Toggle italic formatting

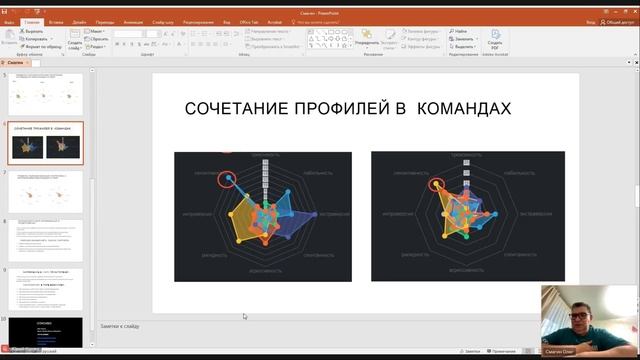(x=124, y=44)
